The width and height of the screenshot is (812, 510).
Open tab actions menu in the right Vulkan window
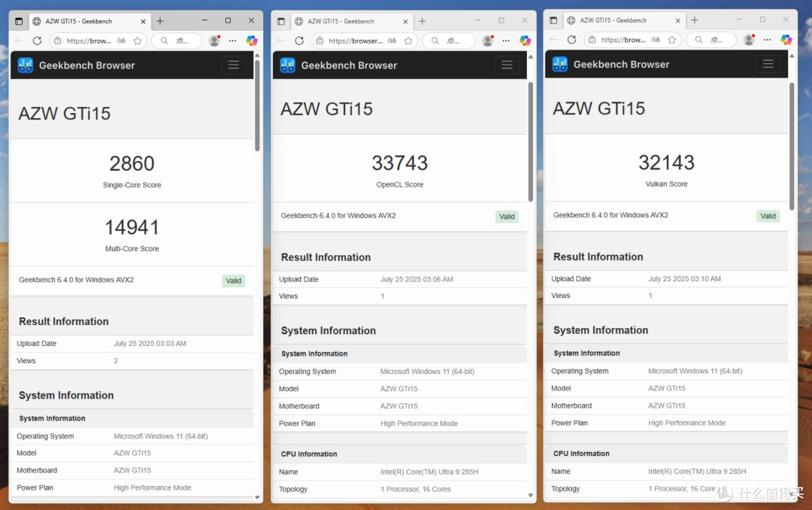[x=553, y=20]
